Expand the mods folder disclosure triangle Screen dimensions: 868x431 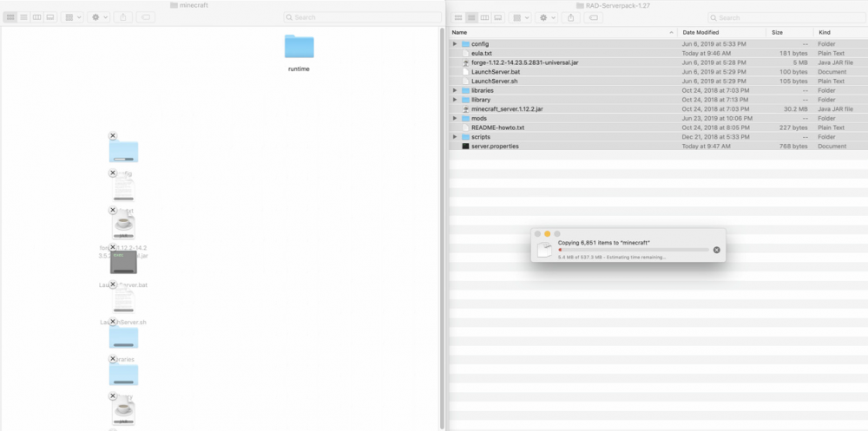pos(455,119)
